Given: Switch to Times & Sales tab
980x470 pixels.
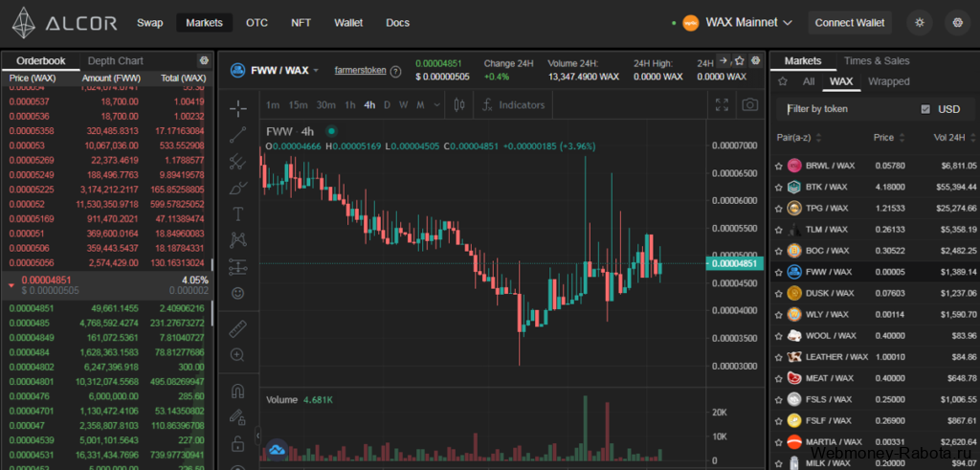Looking at the screenshot, I should 877,60.
